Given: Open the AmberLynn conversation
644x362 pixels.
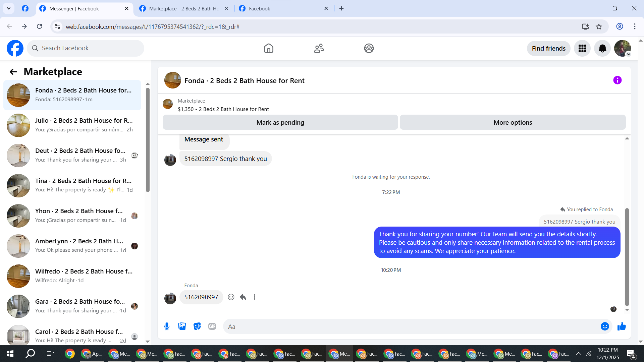Looking at the screenshot, I should (72, 246).
